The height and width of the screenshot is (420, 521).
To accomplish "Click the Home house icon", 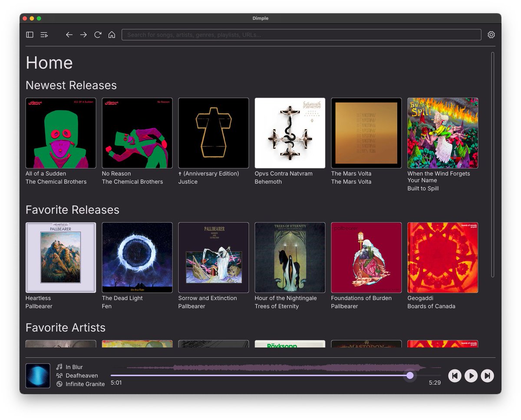I will pos(112,35).
